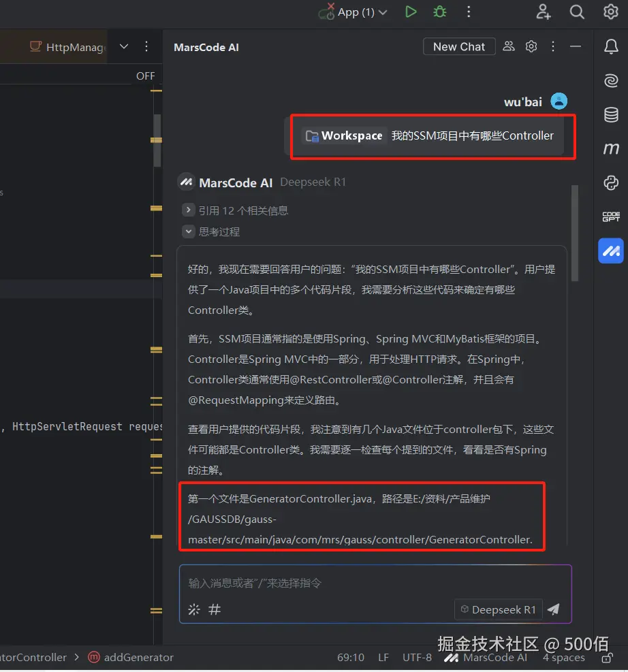The width and height of the screenshot is (628, 672).
Task: Open the notifications bell panel
Action: point(611,46)
